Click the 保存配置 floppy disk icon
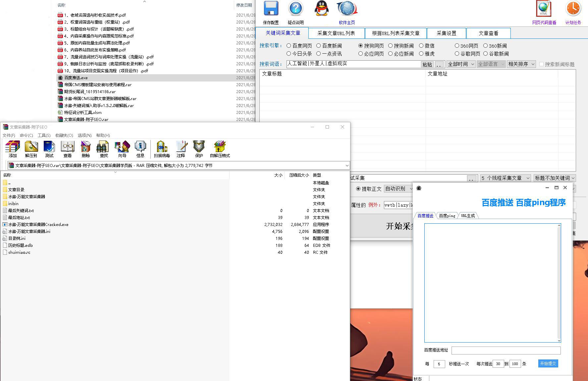588x381 pixels. click(x=271, y=9)
